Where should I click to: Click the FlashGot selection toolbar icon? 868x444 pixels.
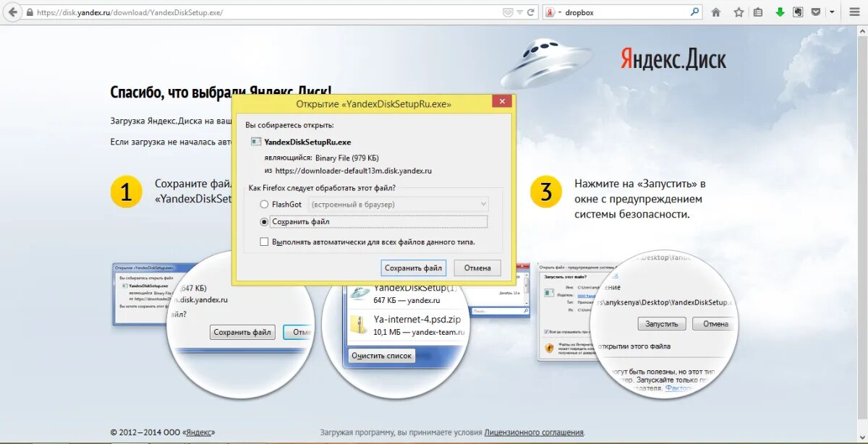click(798, 12)
